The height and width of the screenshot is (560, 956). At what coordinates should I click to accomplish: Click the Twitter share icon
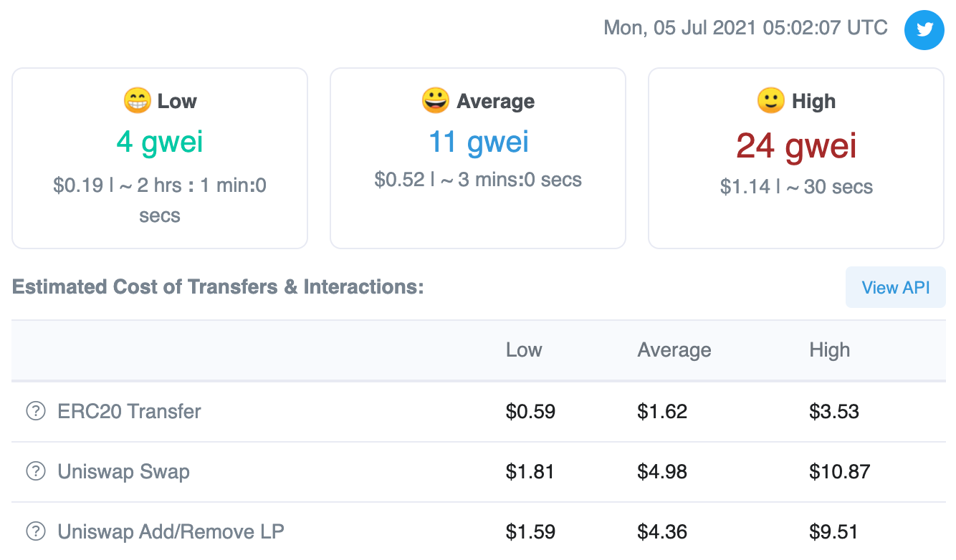click(924, 30)
